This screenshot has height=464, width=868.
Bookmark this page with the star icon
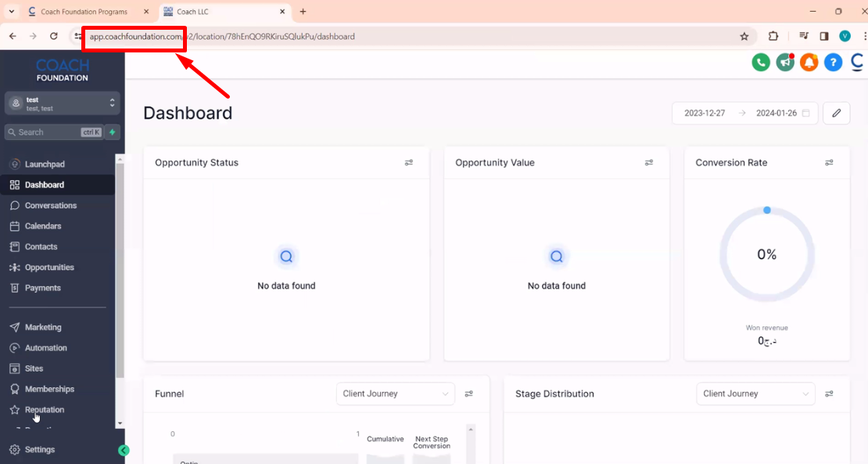(x=744, y=37)
